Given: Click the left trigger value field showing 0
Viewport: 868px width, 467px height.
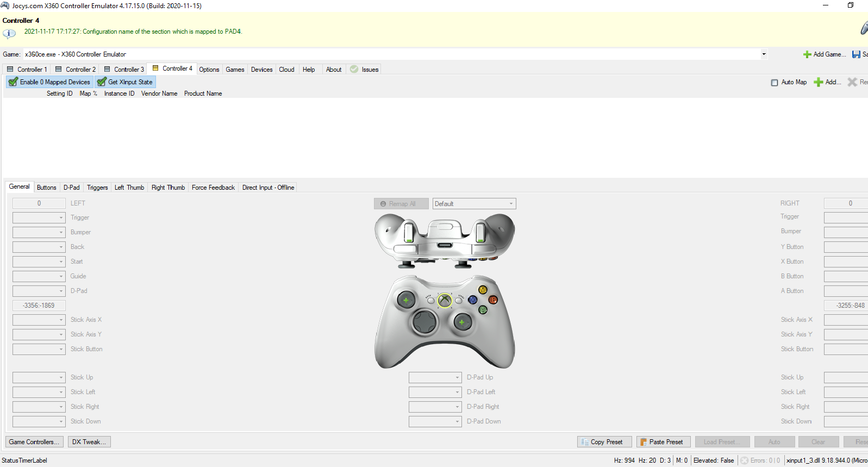Looking at the screenshot, I should click(x=39, y=203).
